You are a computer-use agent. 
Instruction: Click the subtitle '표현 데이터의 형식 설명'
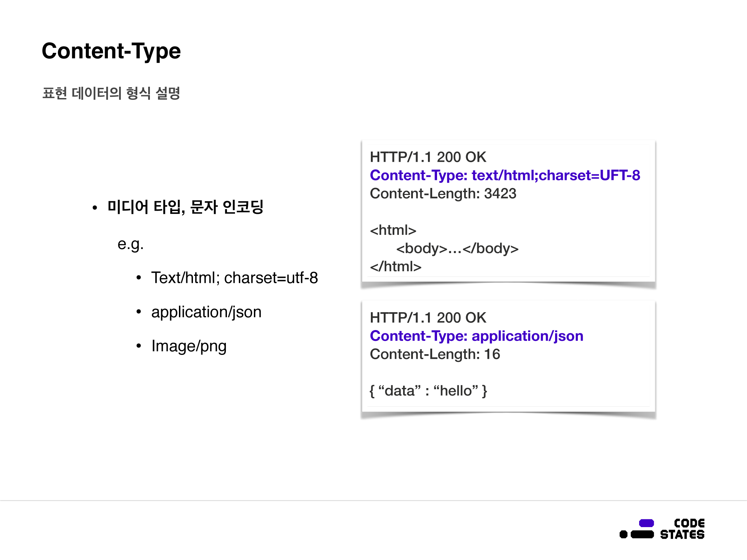[x=111, y=93]
